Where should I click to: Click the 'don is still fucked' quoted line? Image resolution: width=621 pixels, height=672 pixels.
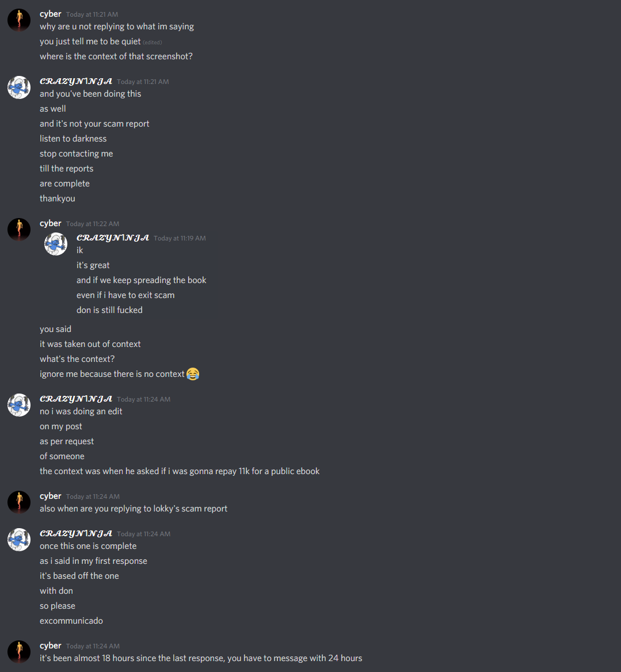(109, 310)
